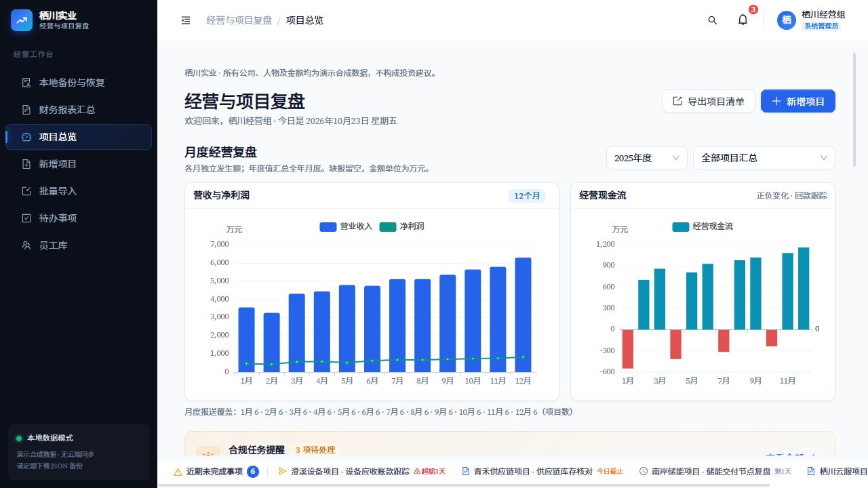Click the 批量导入 import icon

coord(26,191)
